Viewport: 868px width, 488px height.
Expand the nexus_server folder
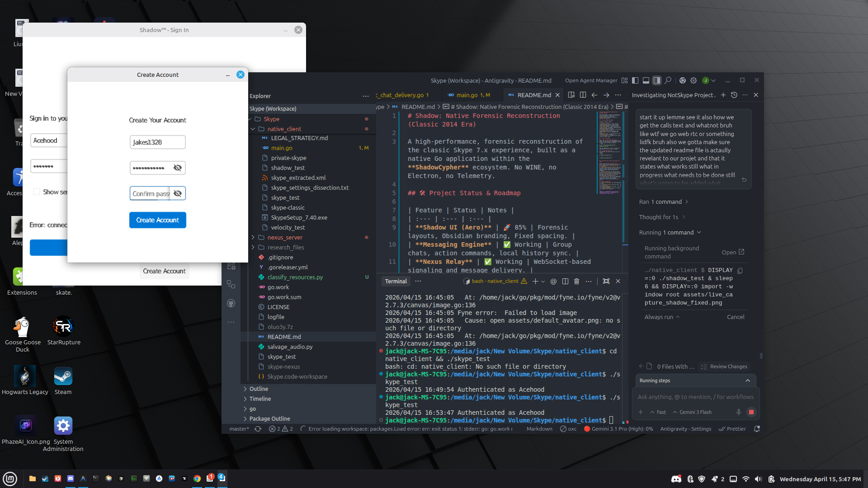pyautogui.click(x=285, y=237)
